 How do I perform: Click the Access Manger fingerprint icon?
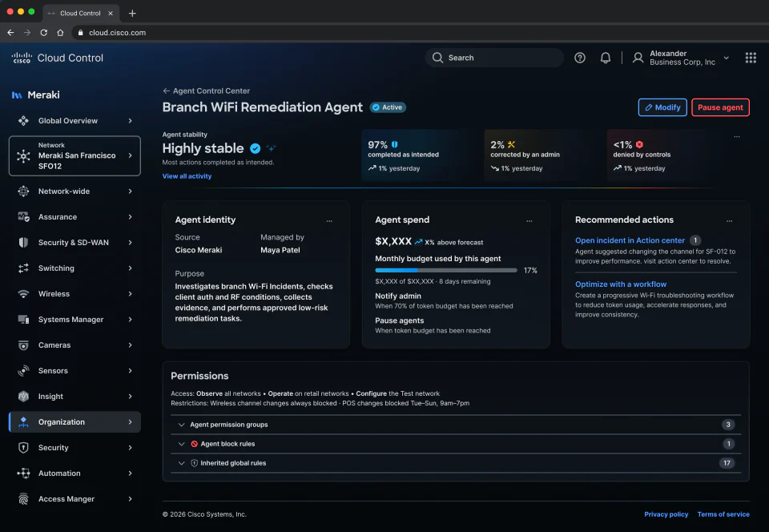click(x=23, y=498)
